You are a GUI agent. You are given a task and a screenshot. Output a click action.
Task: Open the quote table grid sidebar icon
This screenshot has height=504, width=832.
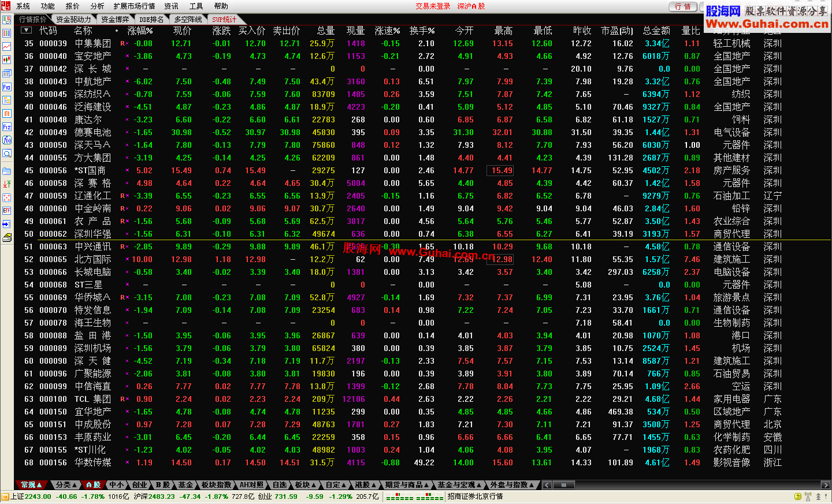(7, 33)
